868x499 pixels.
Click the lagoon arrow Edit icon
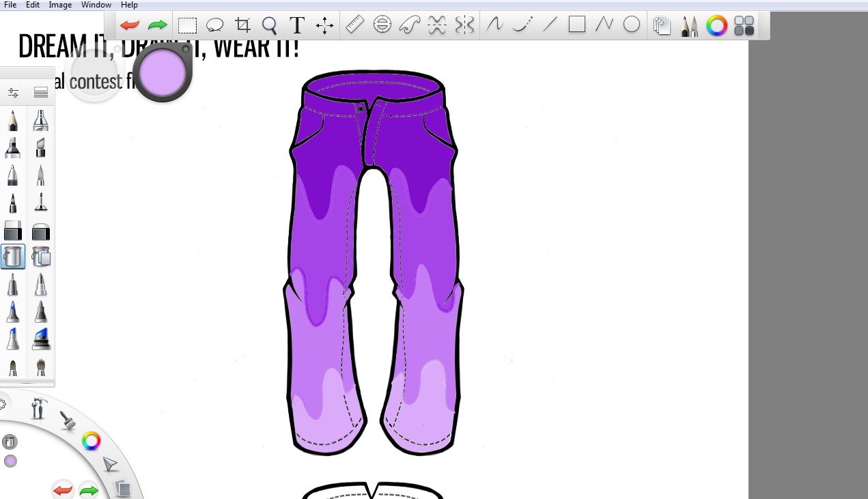pyautogui.click(x=110, y=466)
